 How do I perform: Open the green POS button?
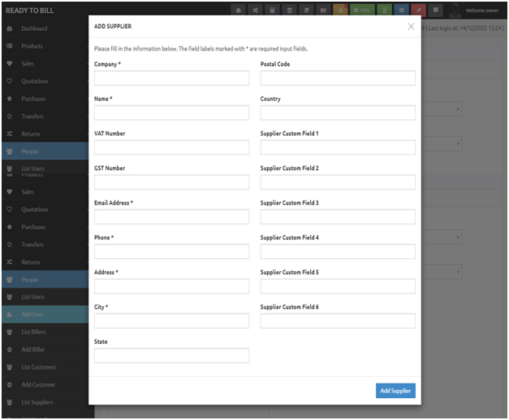tap(362, 10)
